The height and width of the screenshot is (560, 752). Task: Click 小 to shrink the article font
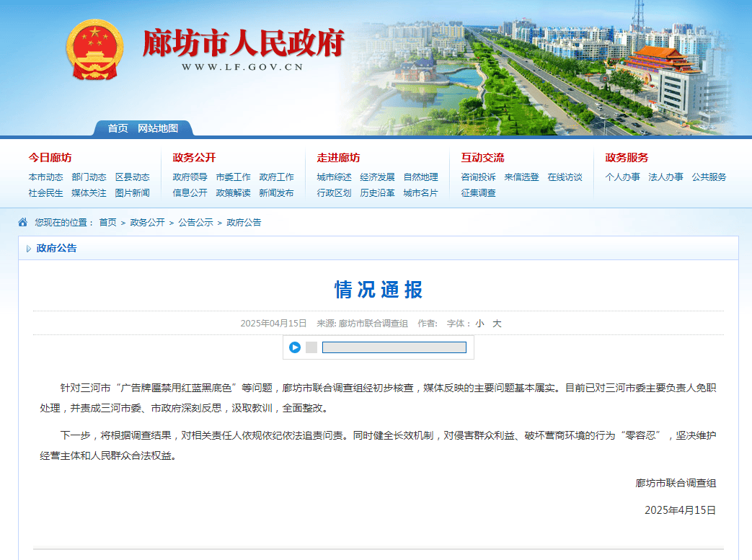[480, 324]
